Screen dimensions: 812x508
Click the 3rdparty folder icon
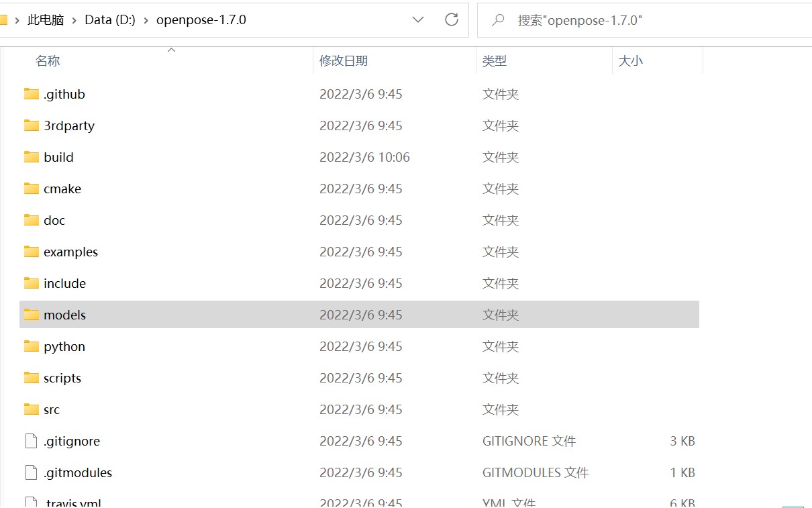click(x=32, y=125)
